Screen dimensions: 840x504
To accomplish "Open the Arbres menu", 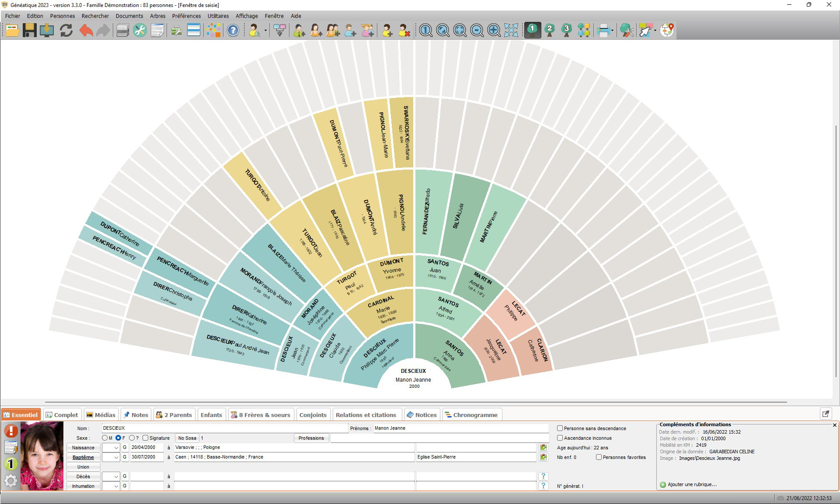I will (x=157, y=16).
